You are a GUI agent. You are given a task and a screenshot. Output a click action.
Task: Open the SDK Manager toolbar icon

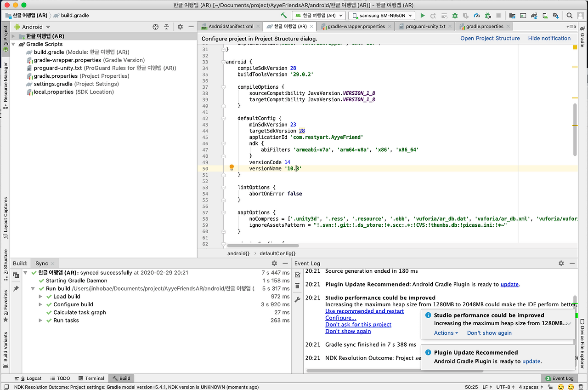tap(556, 15)
